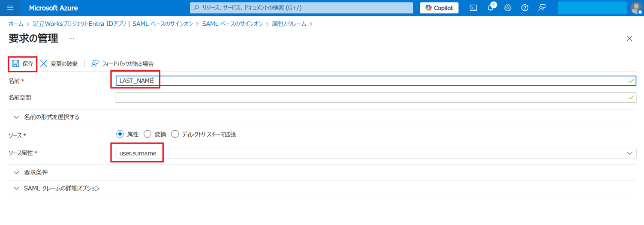Select the 属性 radio button
The width and height of the screenshot is (644, 225).
[120, 134]
